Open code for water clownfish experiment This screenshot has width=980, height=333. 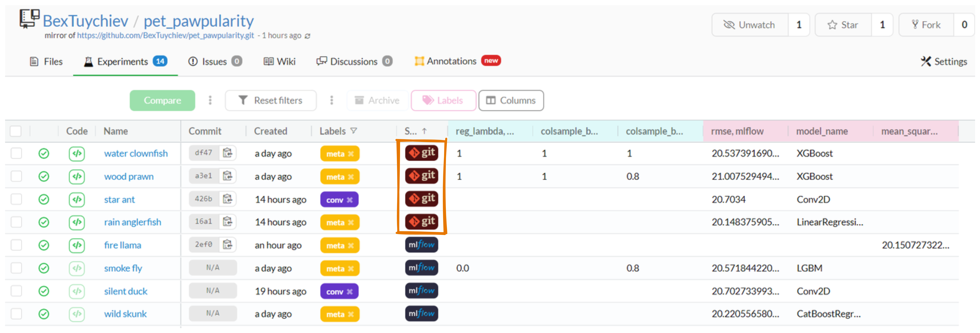(77, 154)
